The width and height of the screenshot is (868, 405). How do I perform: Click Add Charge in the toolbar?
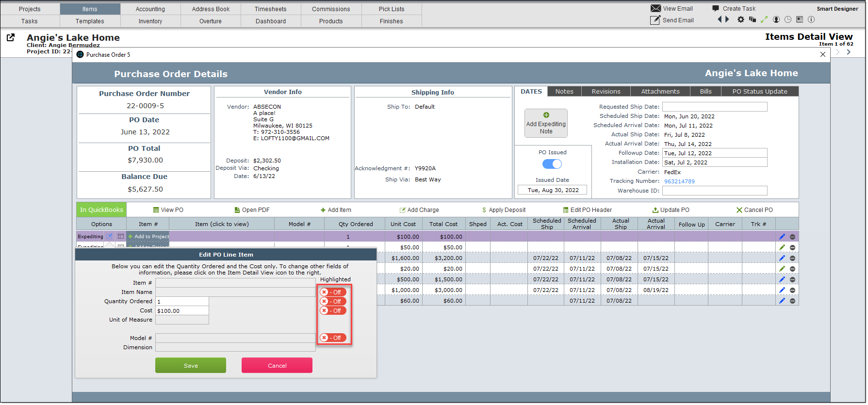click(419, 210)
